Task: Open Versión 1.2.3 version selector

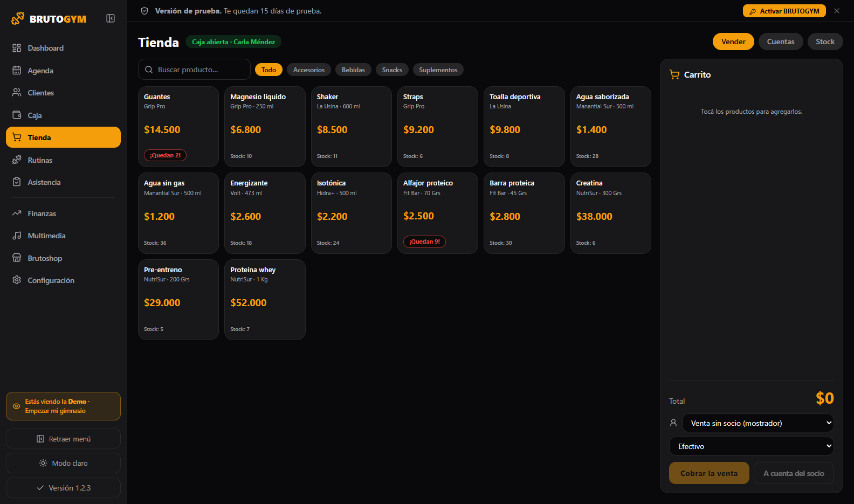Action: pos(63,488)
